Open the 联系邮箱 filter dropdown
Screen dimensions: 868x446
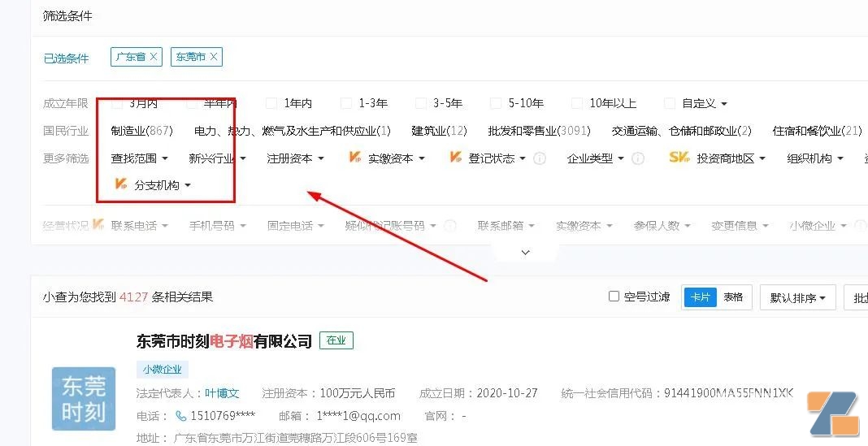[x=506, y=226]
